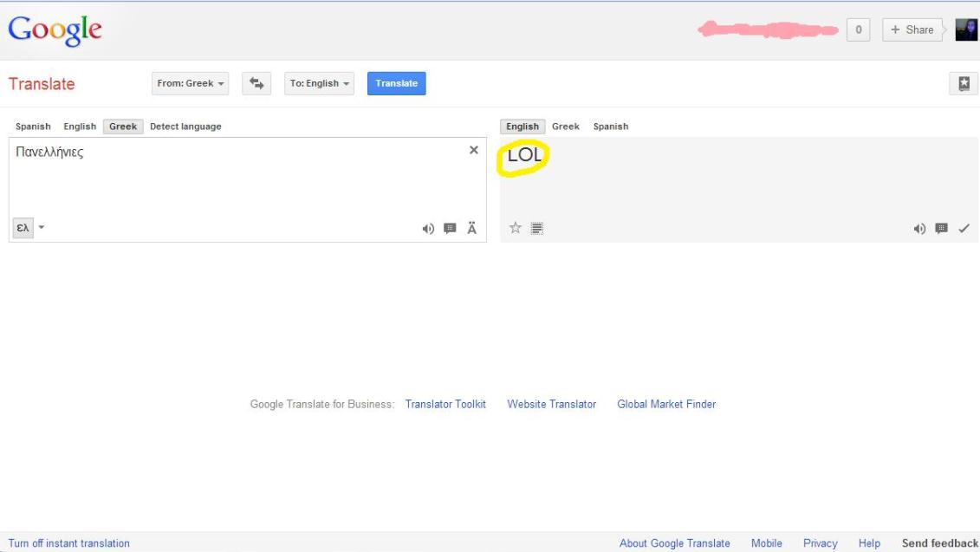Click the LOL translation result

pos(524,154)
